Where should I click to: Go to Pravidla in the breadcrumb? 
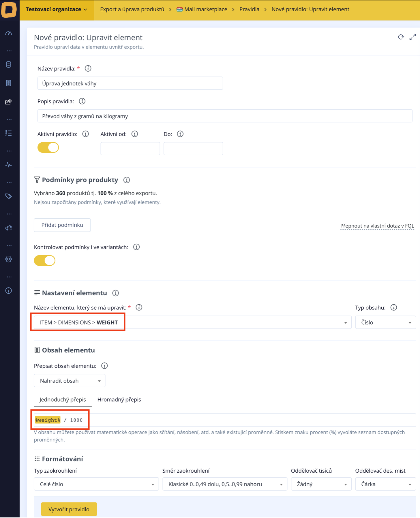249,9
